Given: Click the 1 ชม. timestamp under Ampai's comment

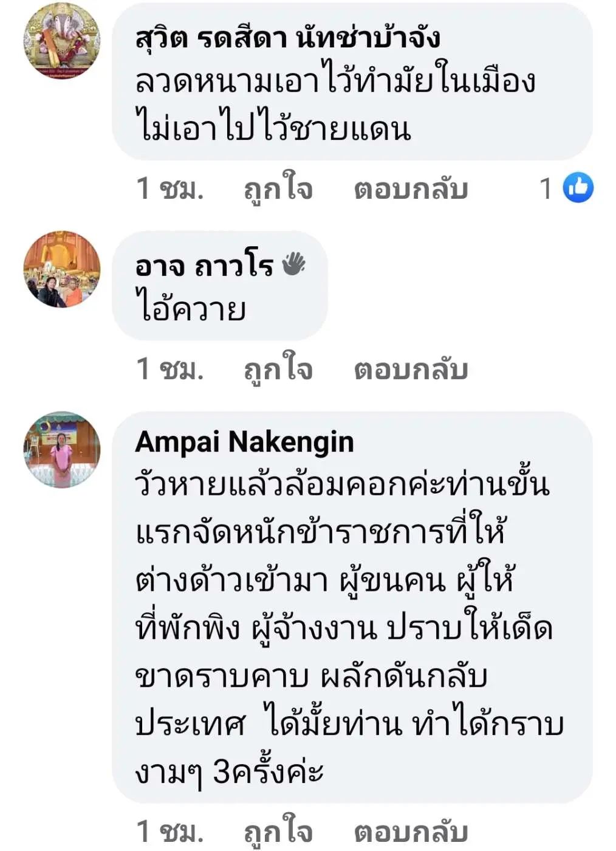Looking at the screenshot, I should pyautogui.click(x=170, y=831).
